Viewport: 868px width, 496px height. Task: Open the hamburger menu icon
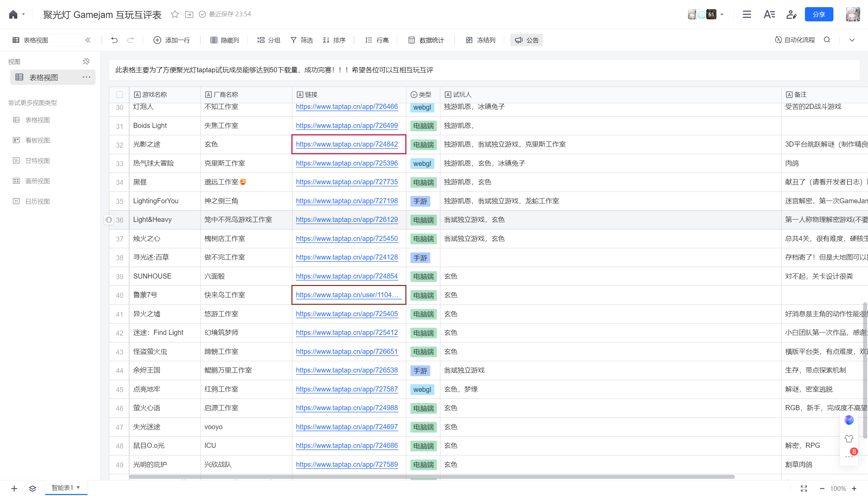[x=747, y=14]
